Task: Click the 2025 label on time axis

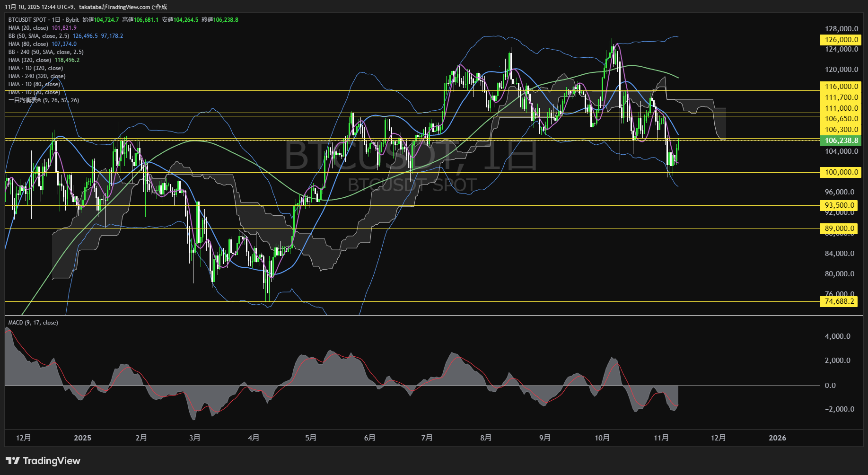Action: [x=83, y=438]
